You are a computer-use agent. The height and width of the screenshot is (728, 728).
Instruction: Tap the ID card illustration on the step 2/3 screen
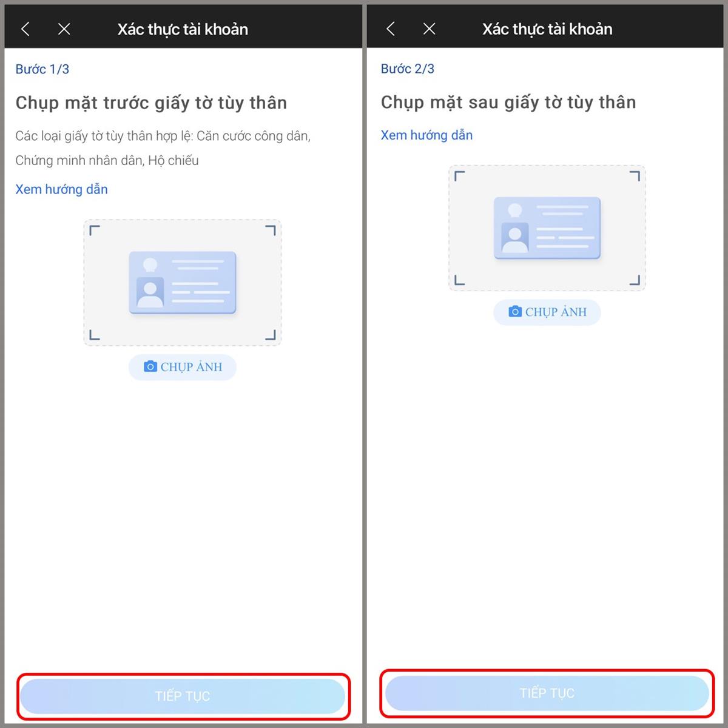547,228
